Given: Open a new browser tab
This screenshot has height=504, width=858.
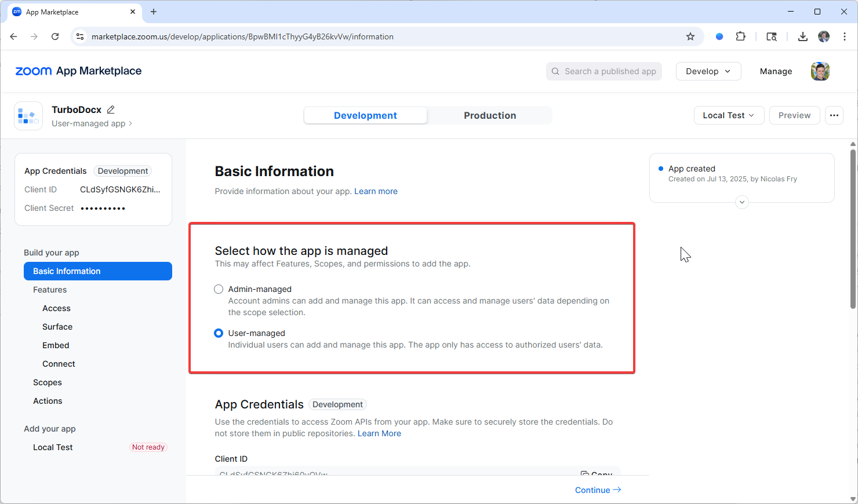Looking at the screenshot, I should pos(154,12).
